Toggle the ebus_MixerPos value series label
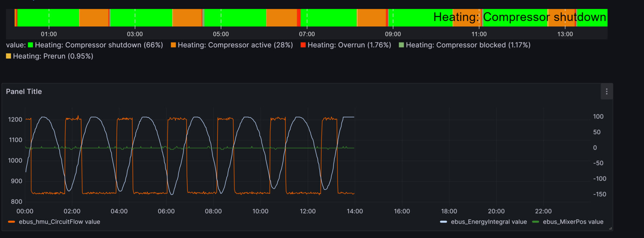This screenshot has width=644, height=238. pos(573,222)
